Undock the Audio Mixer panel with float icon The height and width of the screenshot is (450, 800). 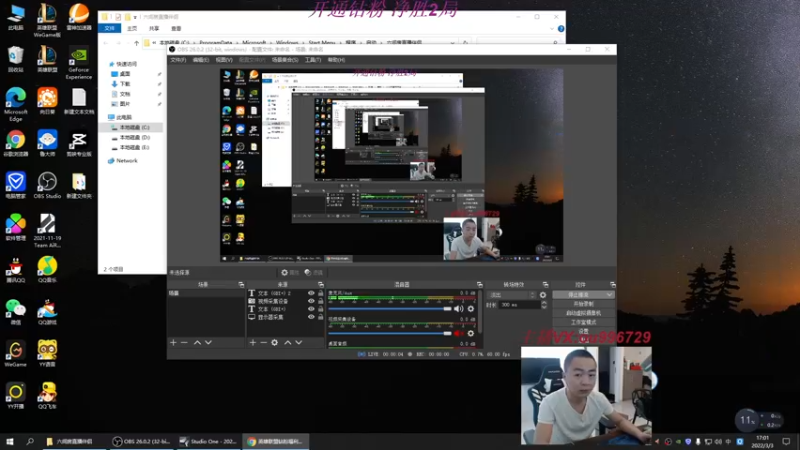480,284
